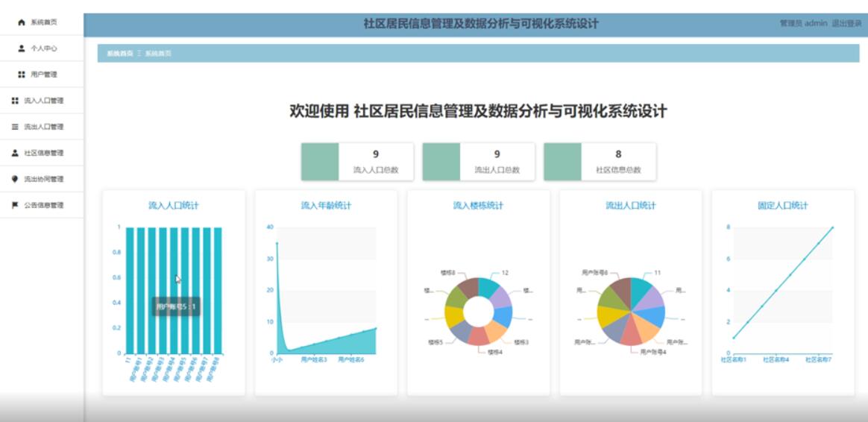
Task: Click the grid icon beside 用户管理
Action: [22, 75]
